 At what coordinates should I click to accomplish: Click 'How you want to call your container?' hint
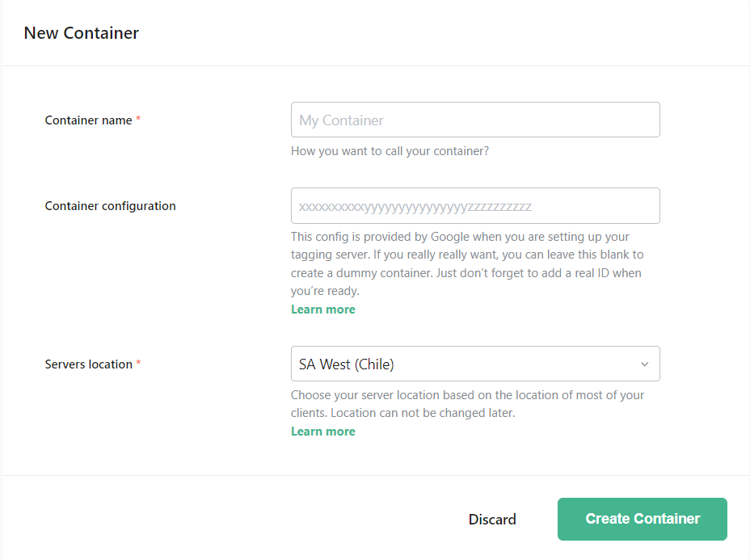390,151
